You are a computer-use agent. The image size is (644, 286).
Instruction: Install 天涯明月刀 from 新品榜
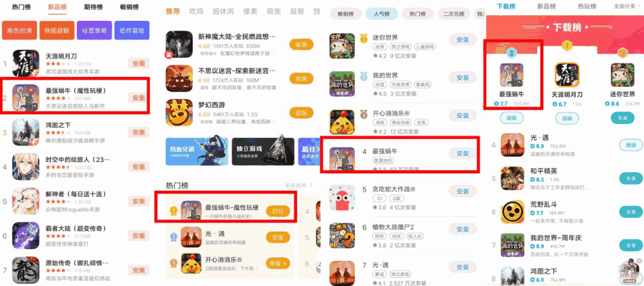tap(138, 64)
